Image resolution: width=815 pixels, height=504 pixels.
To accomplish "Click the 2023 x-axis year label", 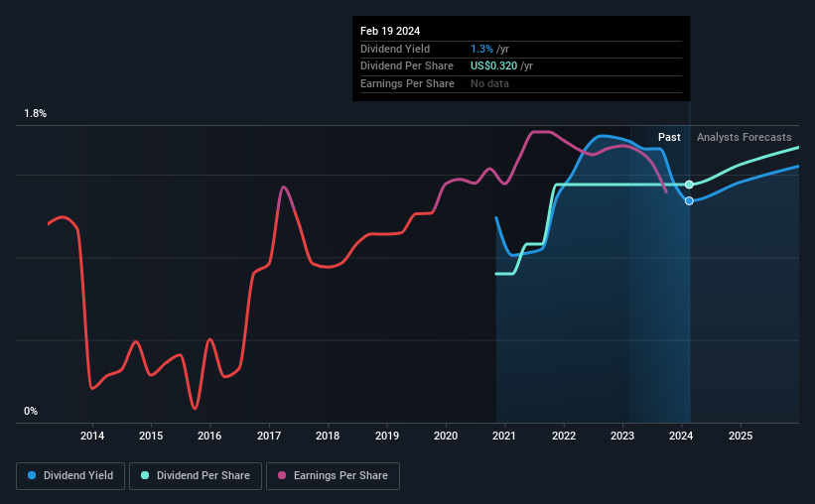I will click(622, 436).
